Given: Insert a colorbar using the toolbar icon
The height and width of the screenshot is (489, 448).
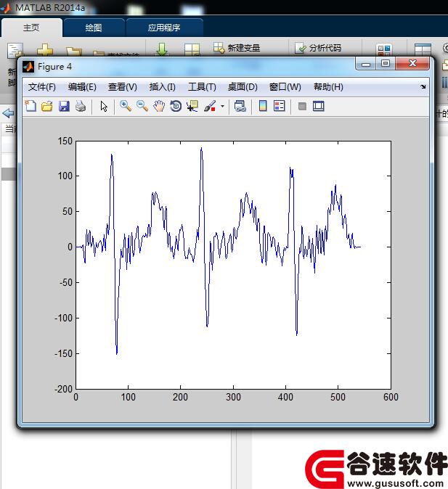Looking at the screenshot, I should pos(263,107).
